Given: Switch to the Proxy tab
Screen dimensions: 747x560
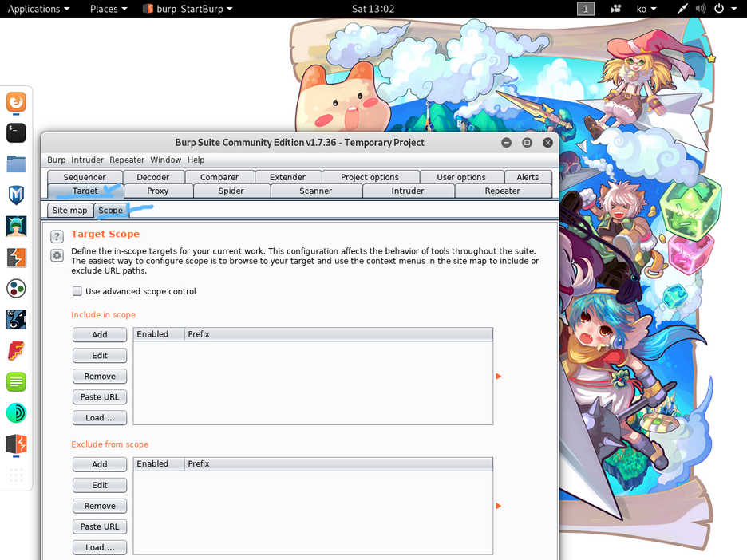Looking at the screenshot, I should click(x=158, y=191).
